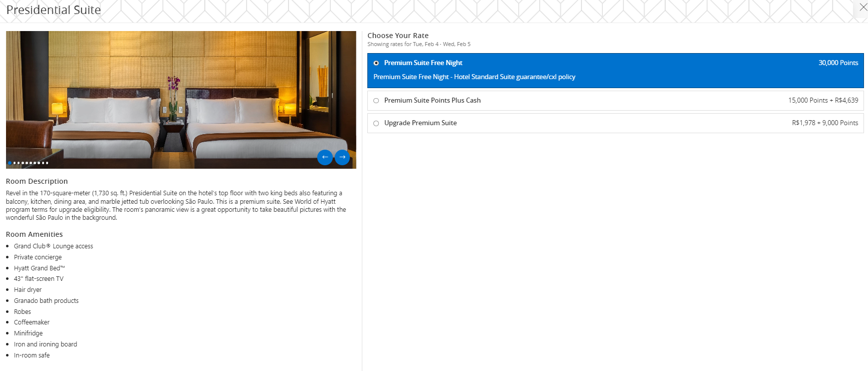
Task: Click the Presidential Suite title heading
Action: (54, 10)
